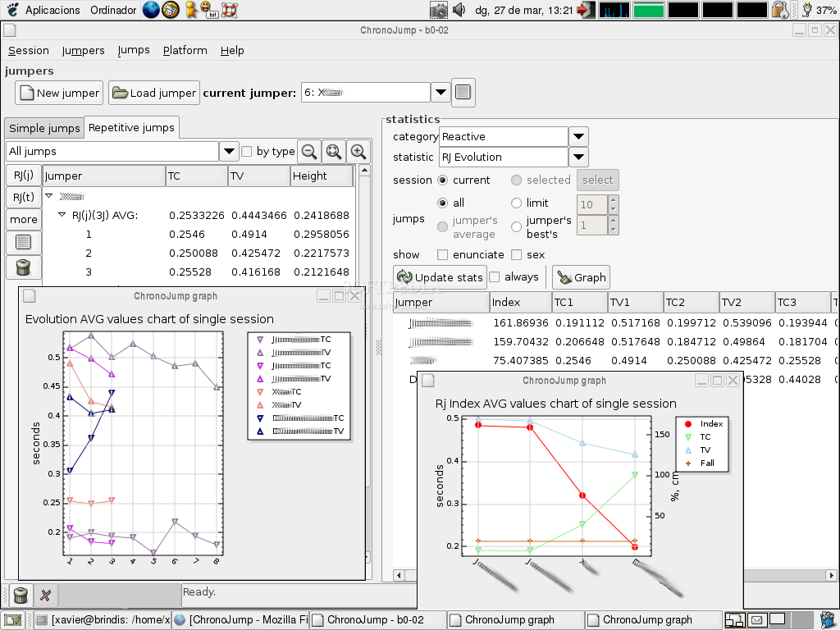
Task: Toggle the enunciate checkbox
Action: coord(442,254)
